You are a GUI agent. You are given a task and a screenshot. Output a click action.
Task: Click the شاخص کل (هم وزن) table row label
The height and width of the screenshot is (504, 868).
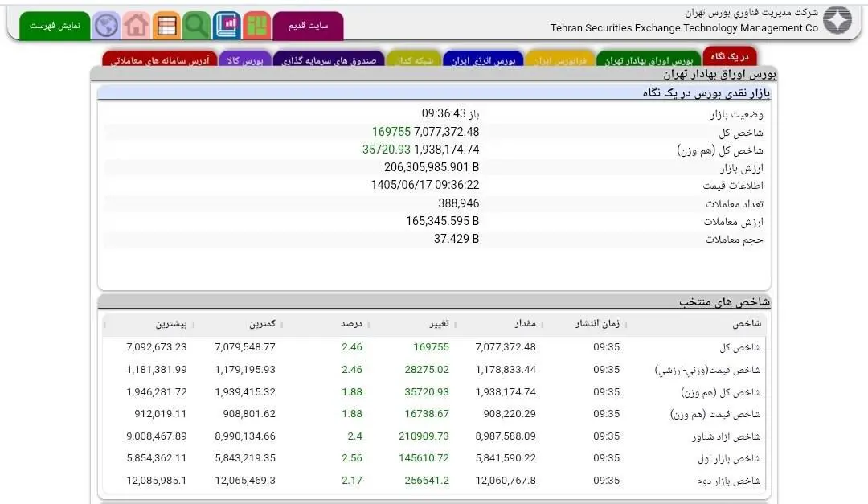pos(720,392)
